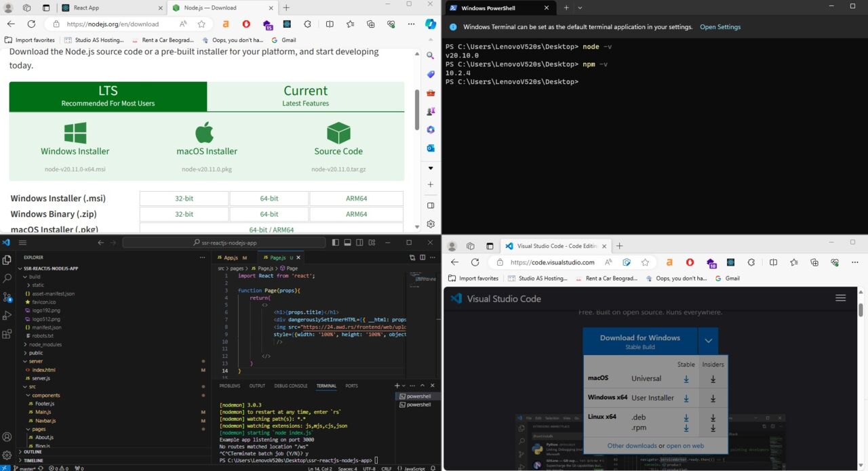Open the Source Control view in VS Code
This screenshot has width=868, height=471.
click(7, 297)
